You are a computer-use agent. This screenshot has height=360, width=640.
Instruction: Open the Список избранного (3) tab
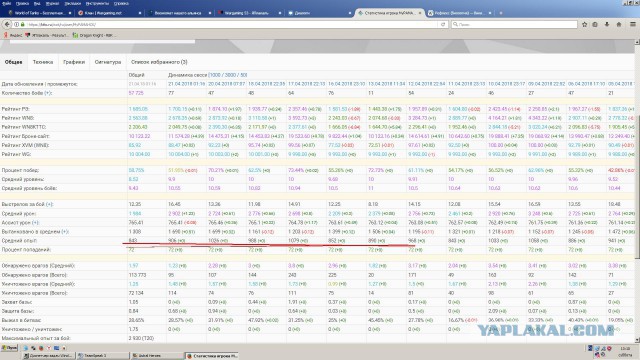coord(159,62)
